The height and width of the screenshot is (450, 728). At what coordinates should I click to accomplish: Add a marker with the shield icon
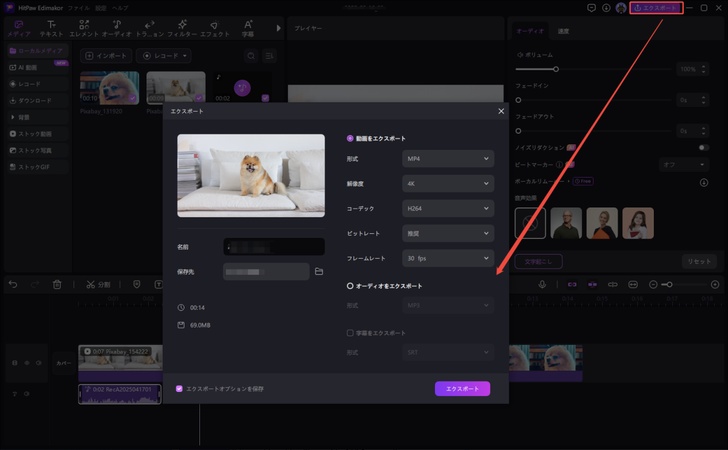click(x=136, y=284)
